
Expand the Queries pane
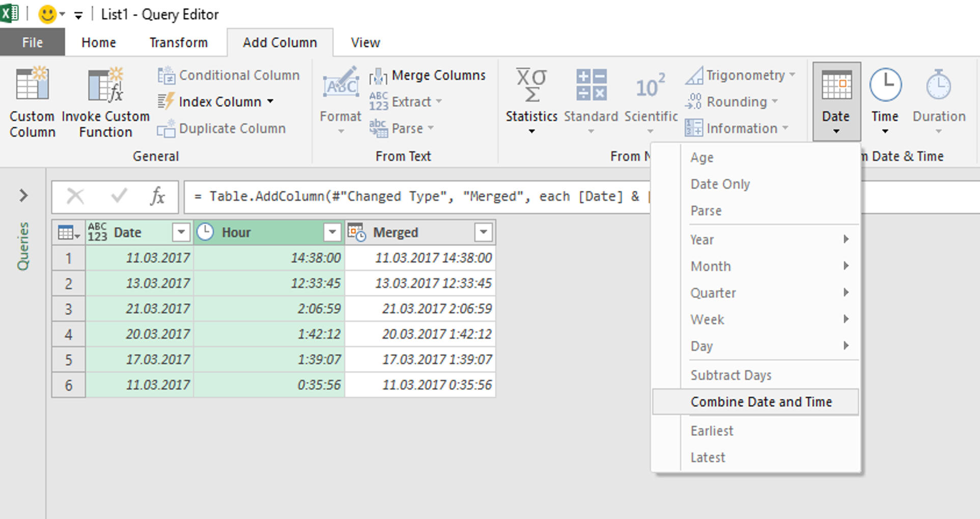click(23, 195)
